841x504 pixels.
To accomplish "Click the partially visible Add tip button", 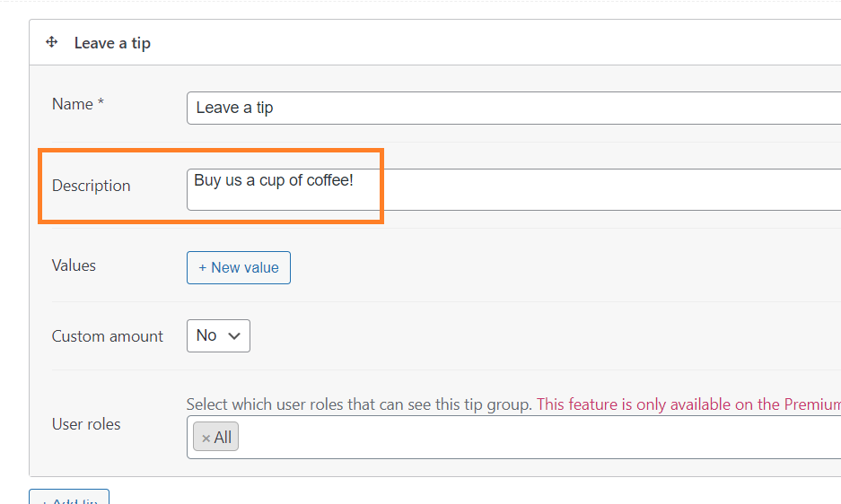I will pyautogui.click(x=69, y=497).
